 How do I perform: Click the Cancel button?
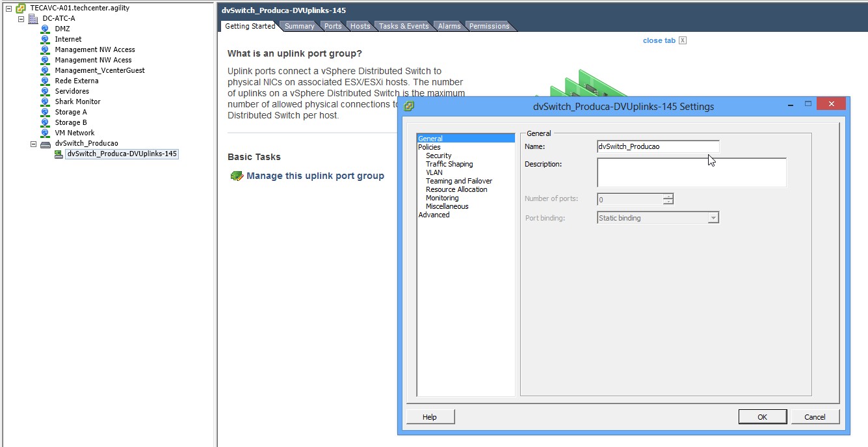pos(815,417)
